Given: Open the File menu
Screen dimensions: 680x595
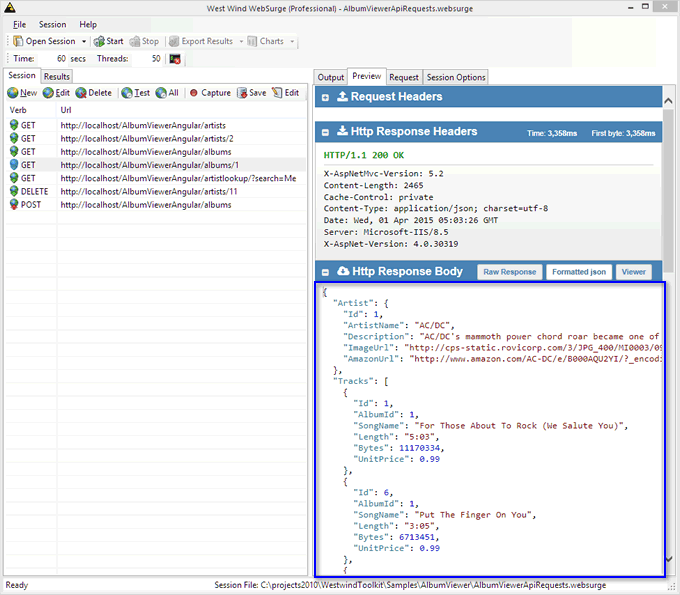Looking at the screenshot, I should pyautogui.click(x=19, y=24).
